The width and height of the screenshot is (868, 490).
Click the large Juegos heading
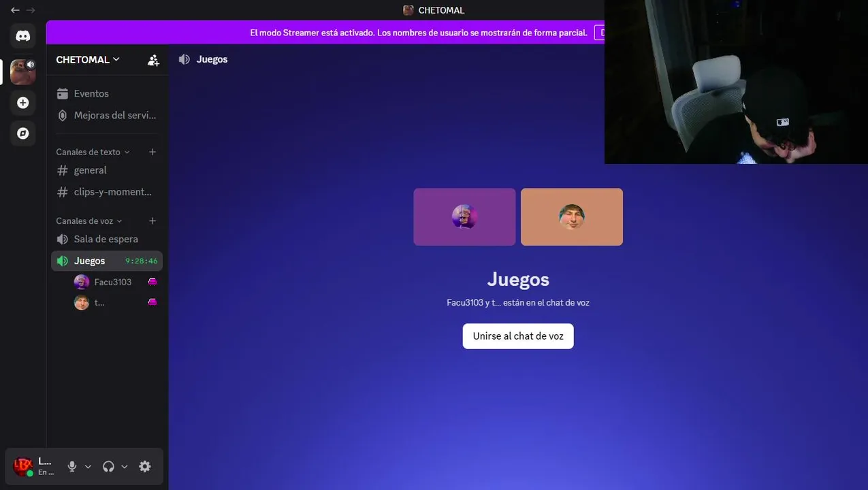point(518,279)
